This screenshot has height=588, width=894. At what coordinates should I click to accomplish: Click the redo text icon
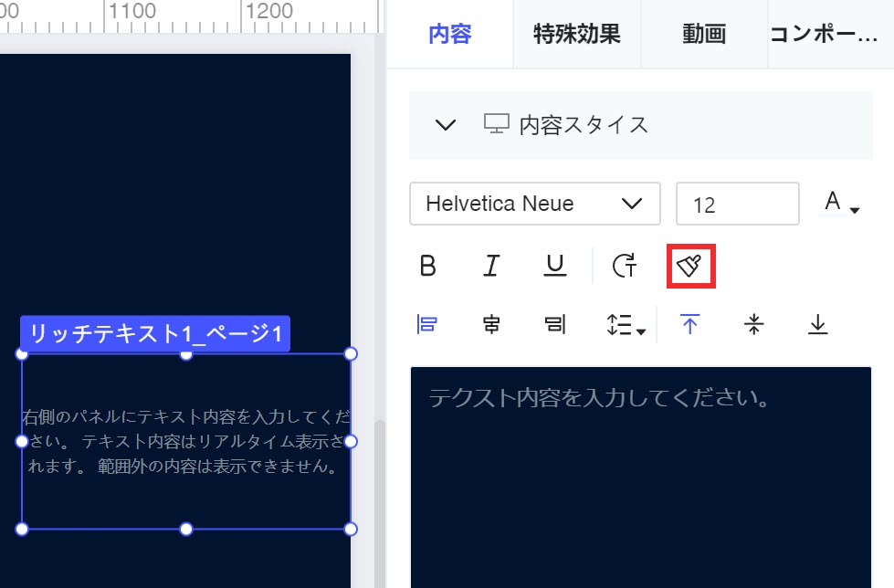coord(625,266)
